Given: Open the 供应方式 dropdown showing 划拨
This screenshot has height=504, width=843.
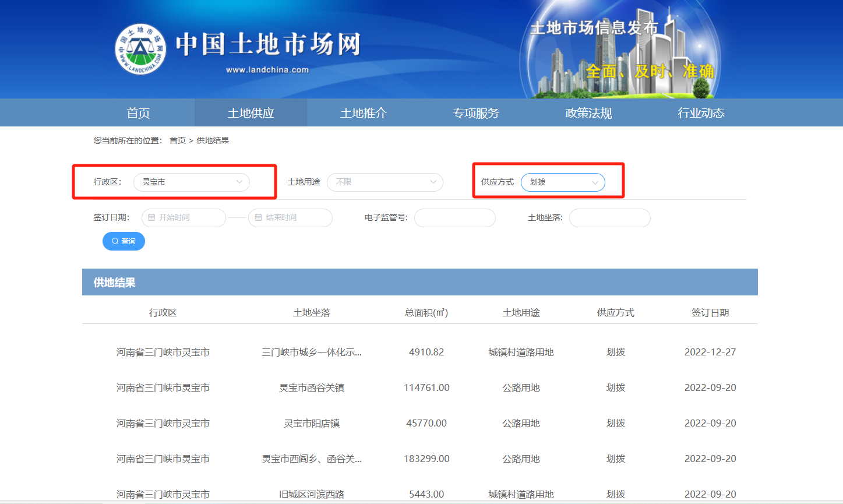Looking at the screenshot, I should click(562, 182).
